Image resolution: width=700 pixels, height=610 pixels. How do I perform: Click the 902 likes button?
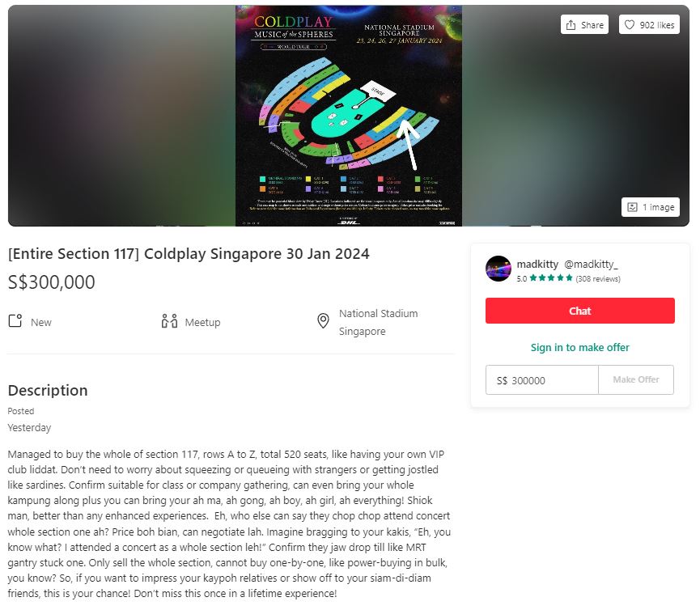(x=649, y=24)
